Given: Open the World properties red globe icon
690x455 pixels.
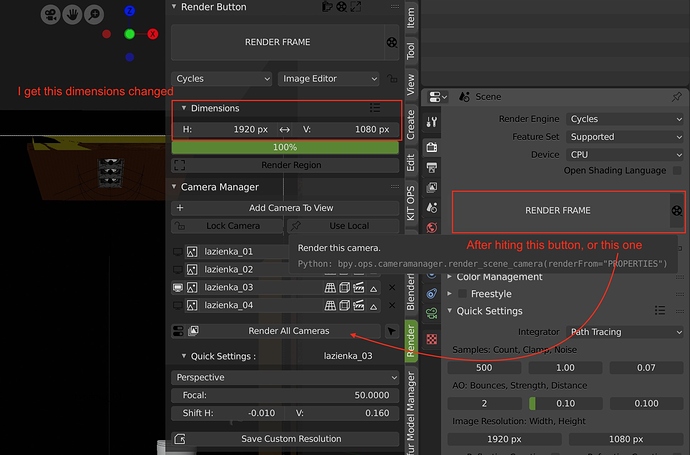Looking at the screenshot, I should (432, 228).
